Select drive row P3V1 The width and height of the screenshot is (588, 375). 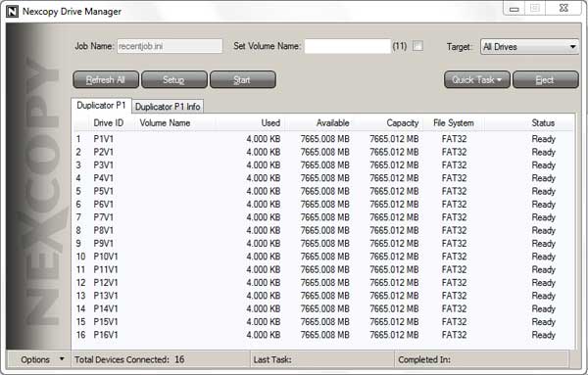coord(323,165)
